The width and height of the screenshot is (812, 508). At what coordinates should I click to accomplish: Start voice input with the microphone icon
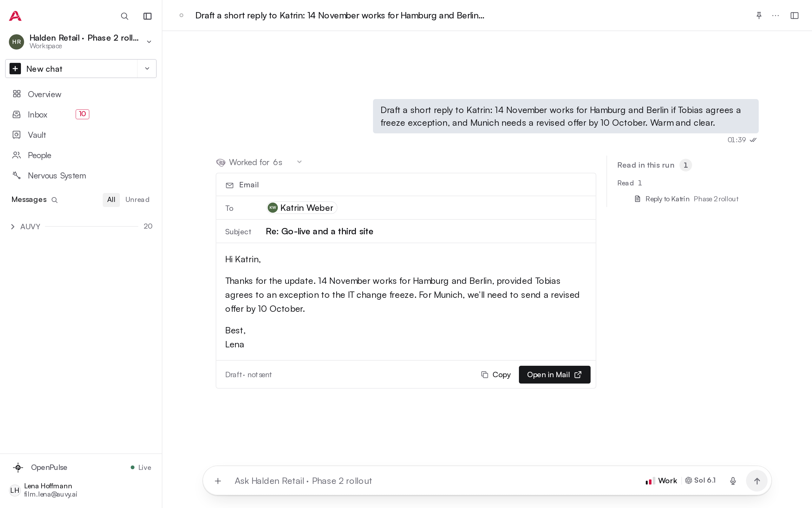(x=733, y=481)
